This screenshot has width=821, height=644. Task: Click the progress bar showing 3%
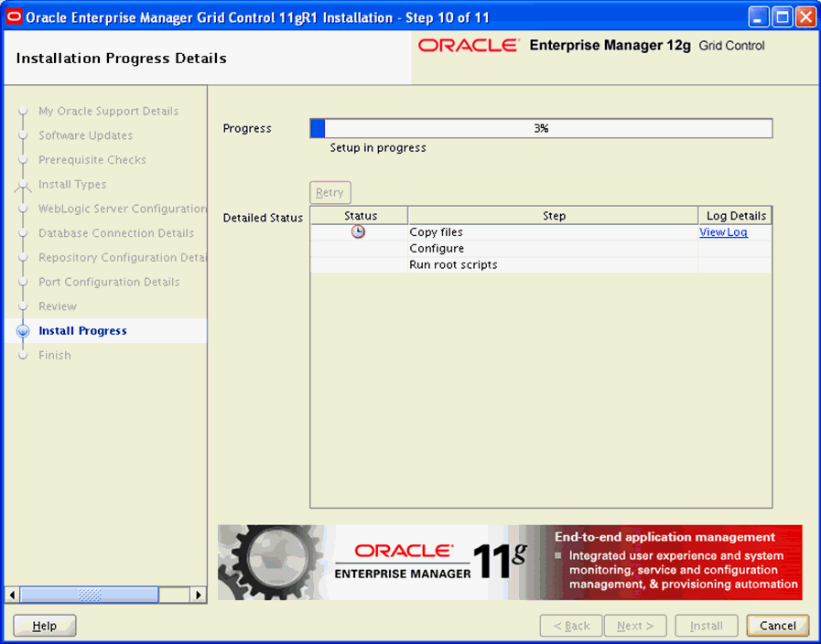[541, 128]
